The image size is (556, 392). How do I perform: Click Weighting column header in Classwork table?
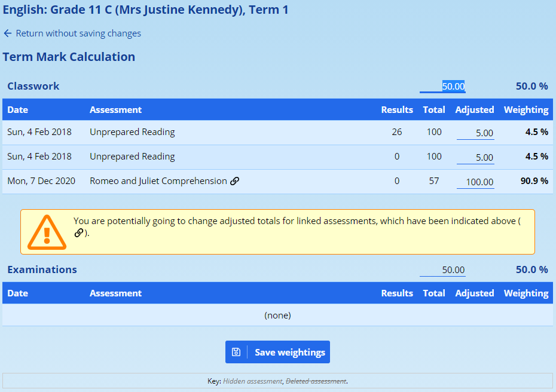coord(526,110)
